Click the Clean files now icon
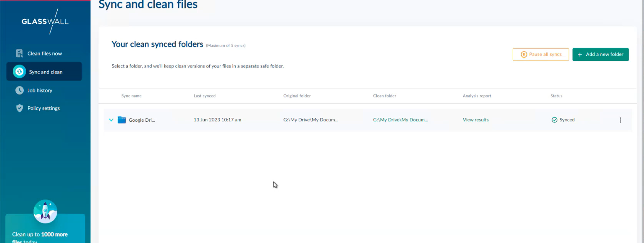 point(19,54)
